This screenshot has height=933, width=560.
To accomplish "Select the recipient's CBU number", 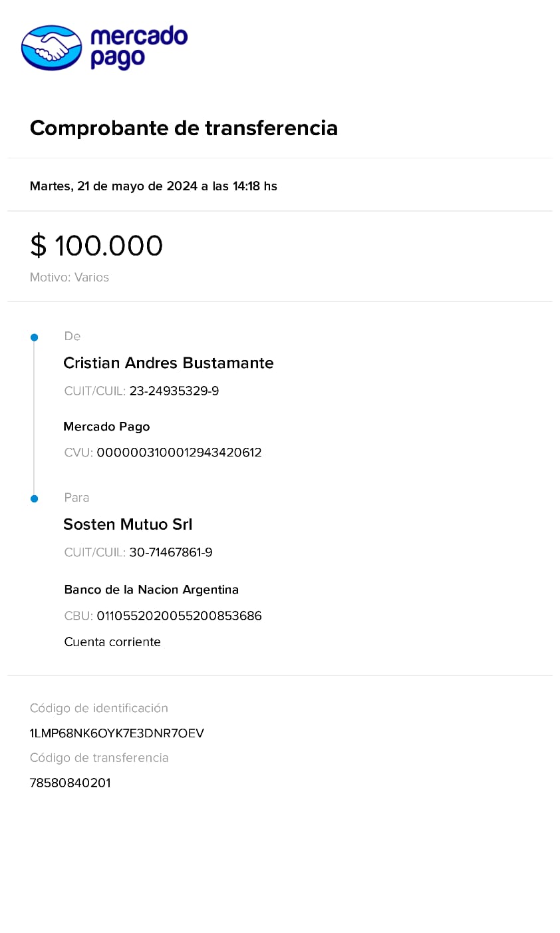I will click(179, 616).
